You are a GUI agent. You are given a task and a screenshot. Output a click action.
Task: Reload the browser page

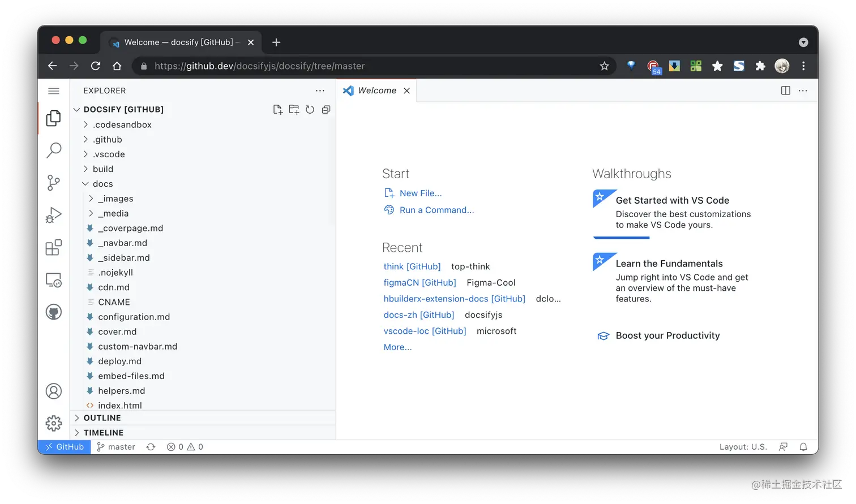(96, 66)
